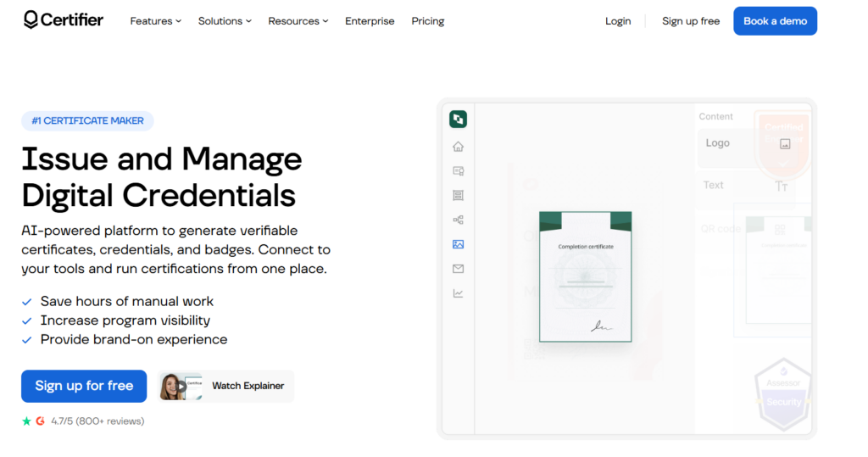Expand the Features dropdown menu
The height and width of the screenshot is (457, 868).
[x=156, y=21]
